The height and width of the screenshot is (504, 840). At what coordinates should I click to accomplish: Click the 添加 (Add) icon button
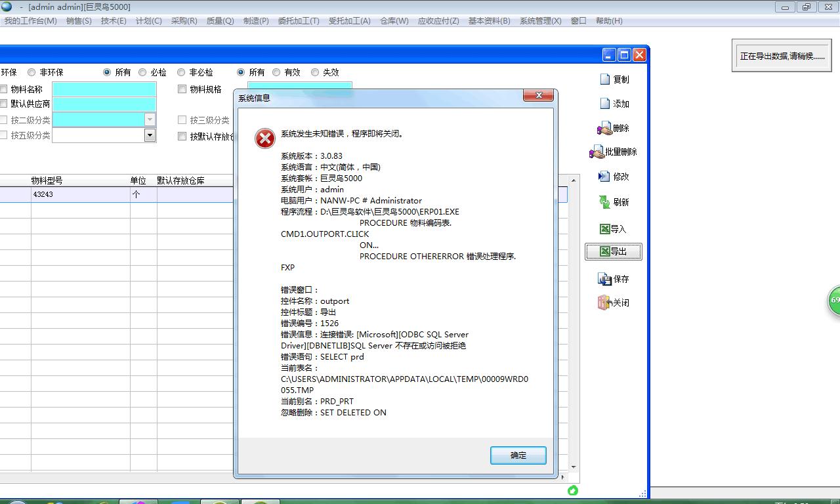click(606, 104)
